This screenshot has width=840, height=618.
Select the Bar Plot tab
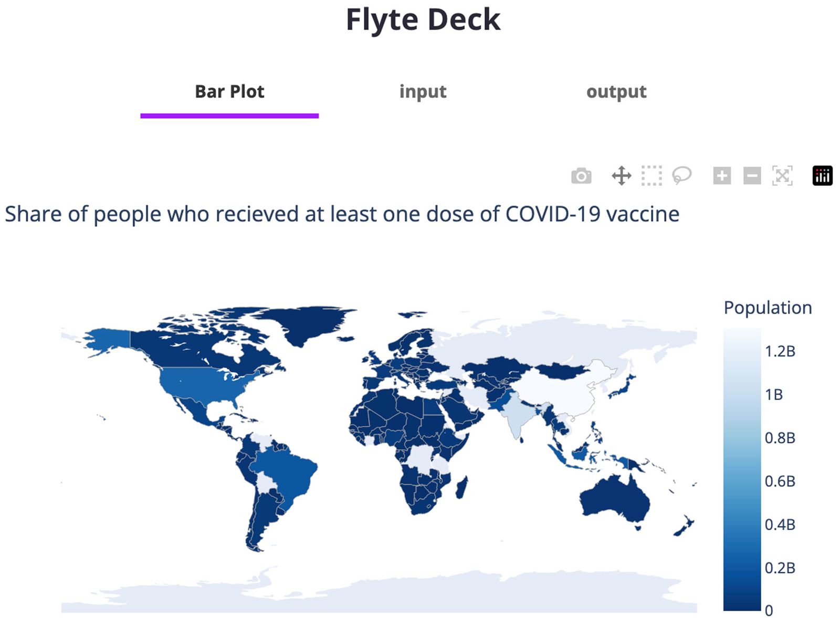pos(229,91)
